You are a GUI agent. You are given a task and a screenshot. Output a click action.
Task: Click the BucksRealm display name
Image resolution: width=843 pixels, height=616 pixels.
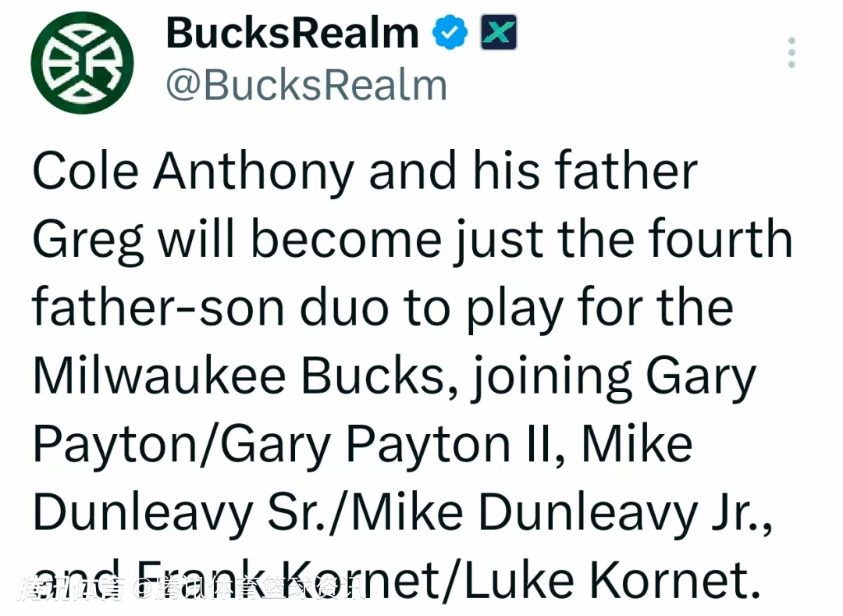pyautogui.click(x=293, y=34)
